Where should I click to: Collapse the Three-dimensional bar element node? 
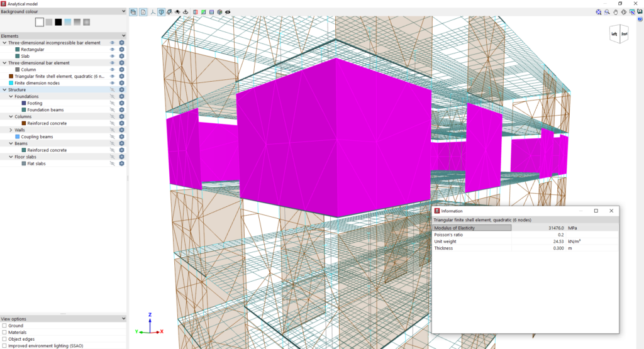[4, 63]
